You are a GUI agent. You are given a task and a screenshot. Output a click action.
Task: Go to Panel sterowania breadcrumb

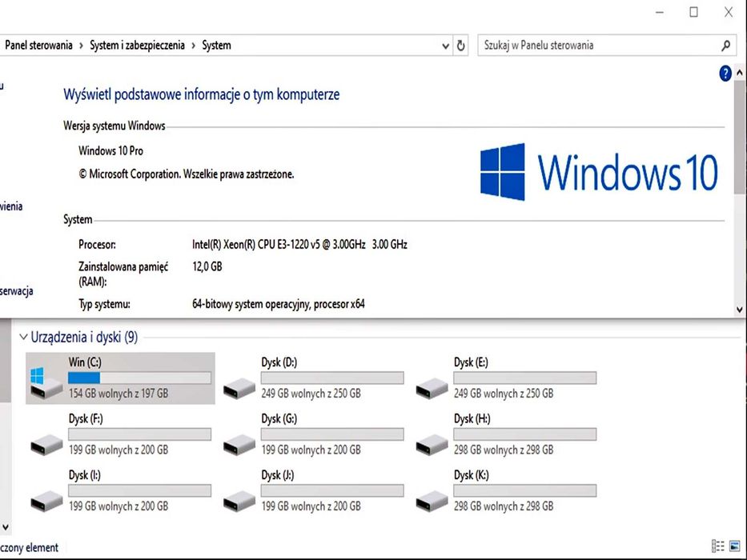[38, 46]
